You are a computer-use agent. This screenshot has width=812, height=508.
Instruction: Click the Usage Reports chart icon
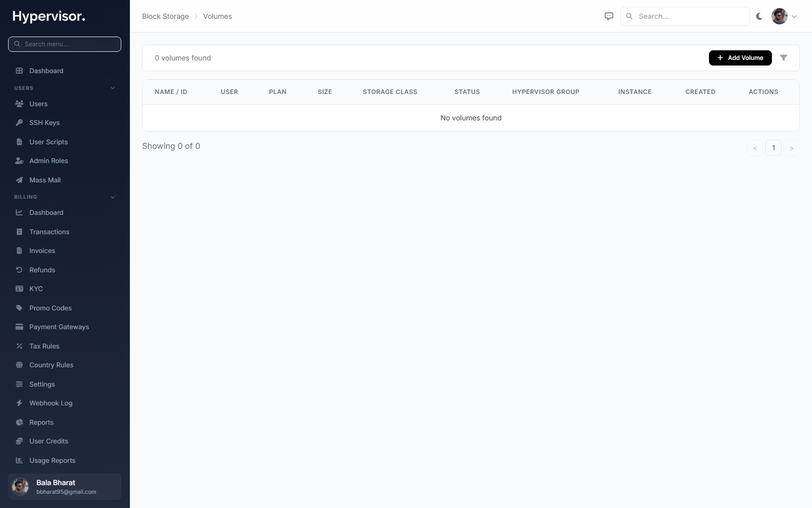pos(19,460)
